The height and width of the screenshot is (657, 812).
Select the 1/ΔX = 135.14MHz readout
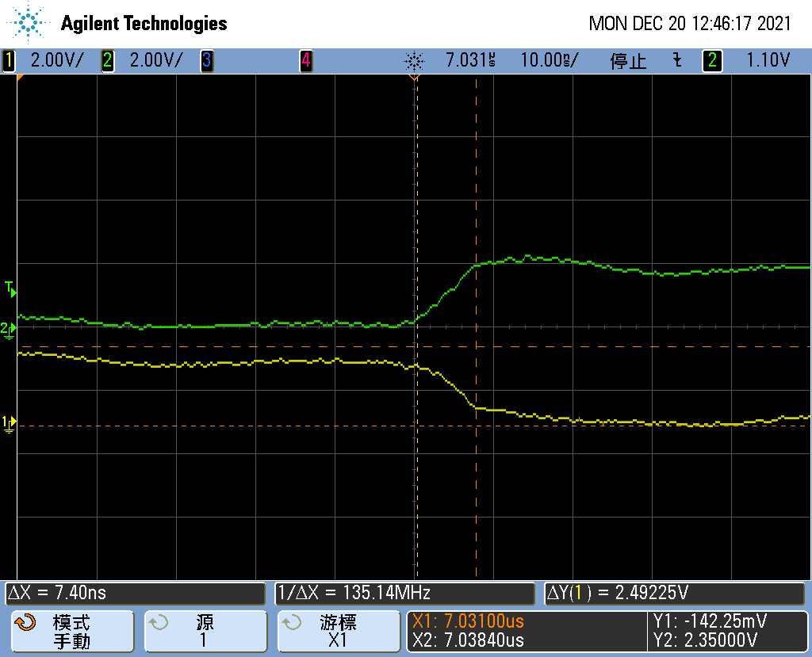coord(404,594)
